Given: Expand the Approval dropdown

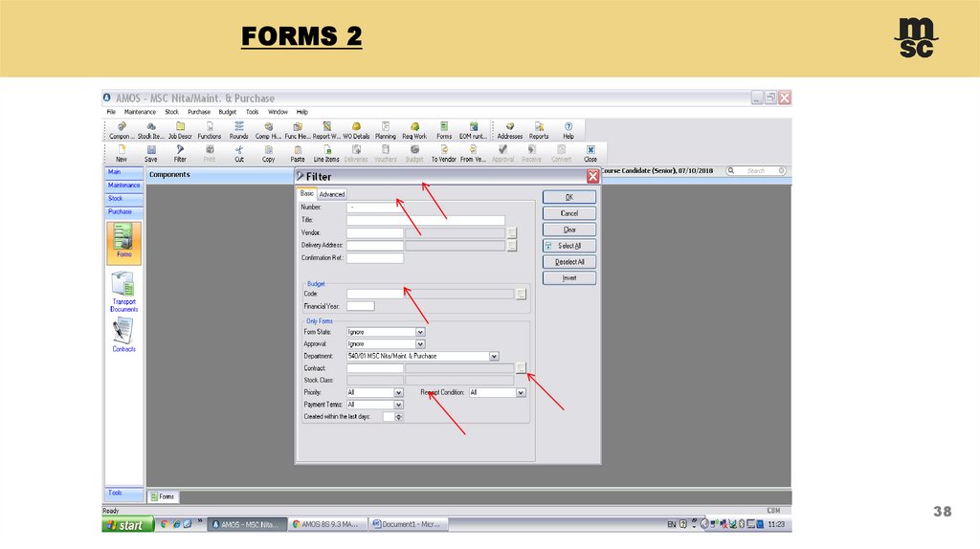Looking at the screenshot, I should (x=420, y=344).
